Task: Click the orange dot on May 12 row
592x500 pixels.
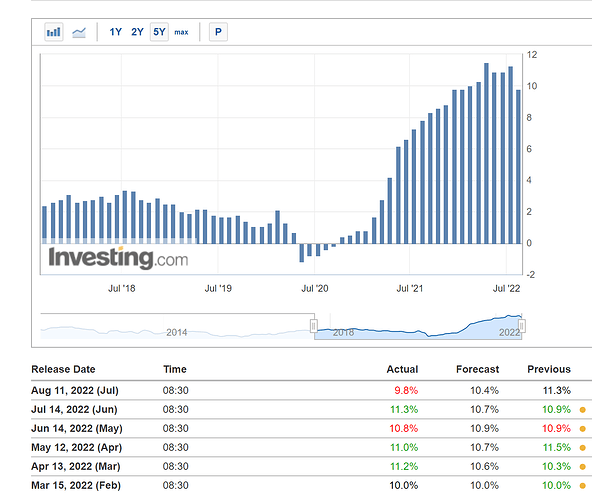Action: click(583, 448)
